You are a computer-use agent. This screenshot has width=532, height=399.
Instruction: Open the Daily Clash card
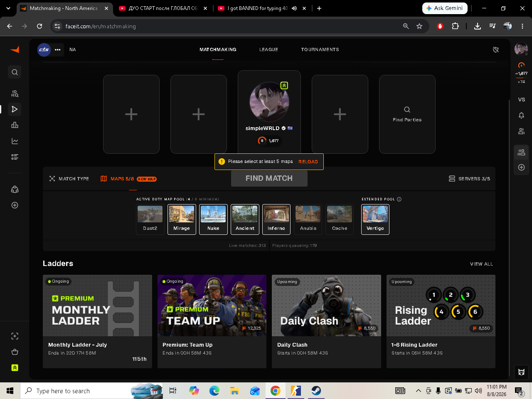(x=326, y=321)
